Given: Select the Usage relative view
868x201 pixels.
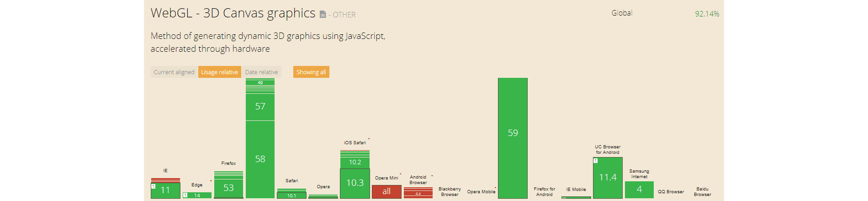Looking at the screenshot, I should tap(220, 72).
